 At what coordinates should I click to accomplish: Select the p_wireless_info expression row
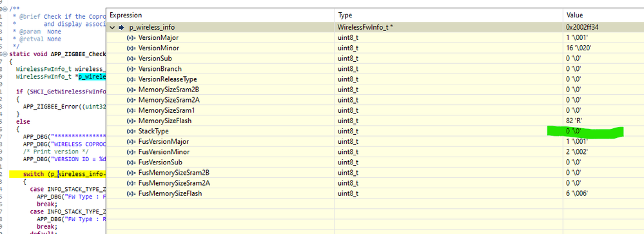[375, 28]
